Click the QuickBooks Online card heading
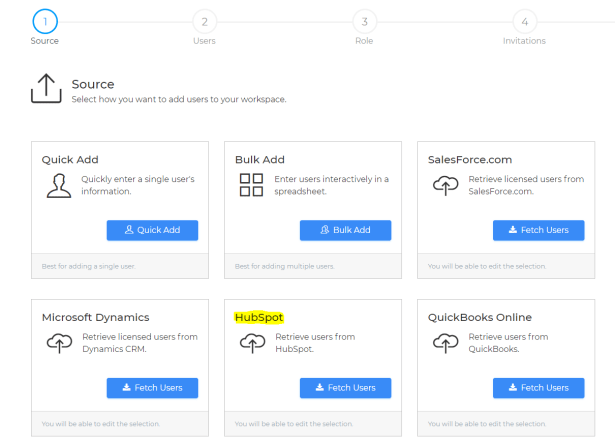 point(479,317)
